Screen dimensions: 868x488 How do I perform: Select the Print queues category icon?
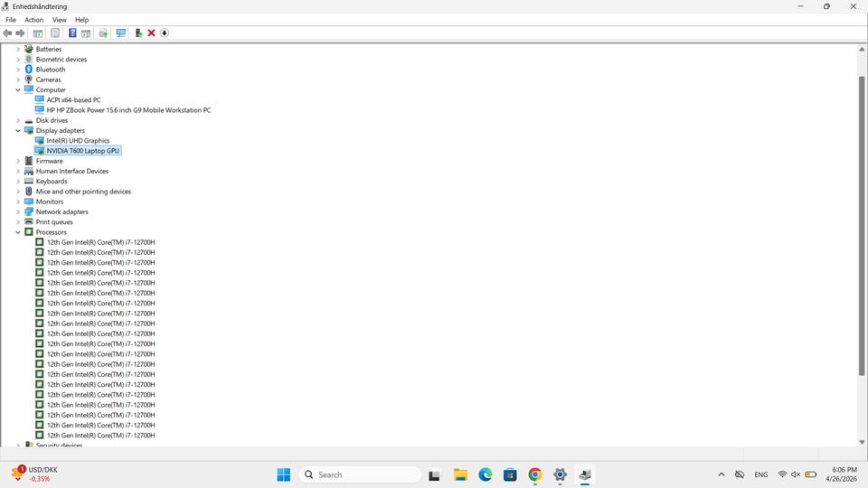tap(29, 222)
